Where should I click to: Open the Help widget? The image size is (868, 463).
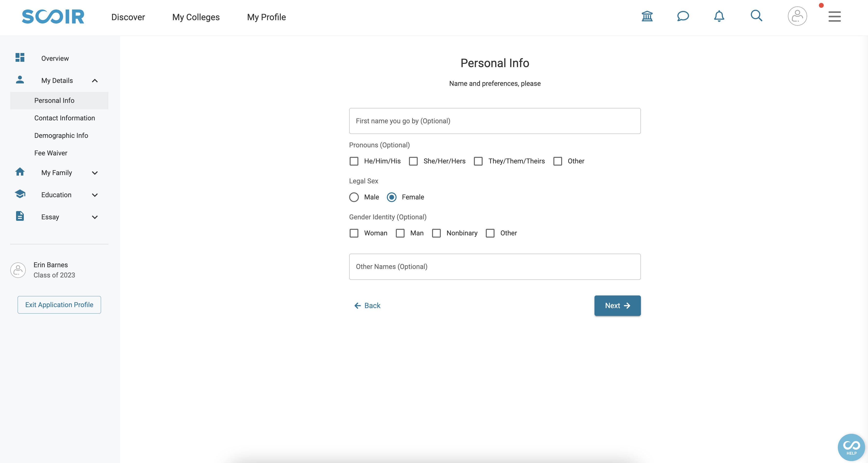(x=851, y=447)
